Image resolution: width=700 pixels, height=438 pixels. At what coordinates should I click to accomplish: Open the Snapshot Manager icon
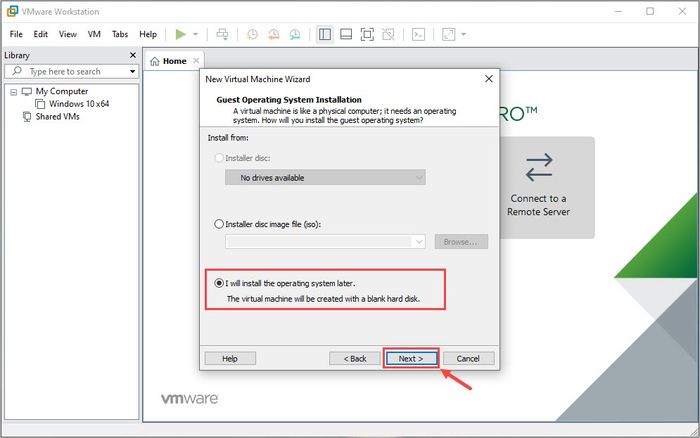[x=295, y=34]
